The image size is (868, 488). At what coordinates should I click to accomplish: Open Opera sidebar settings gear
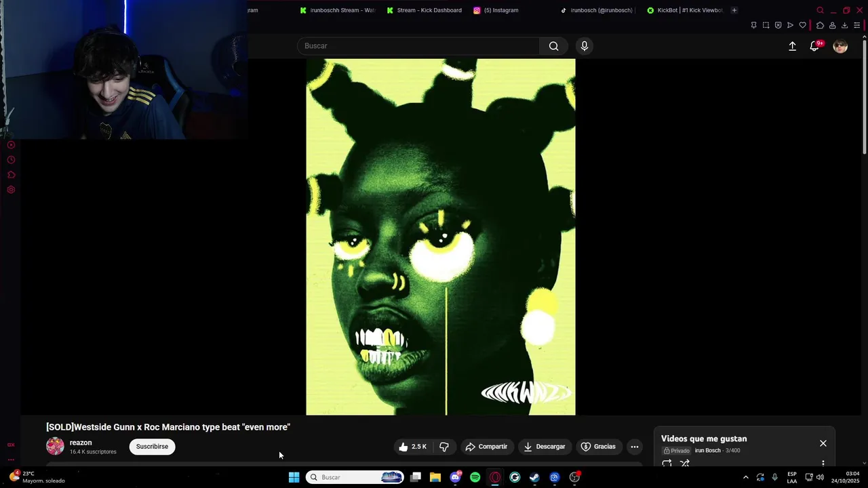11,190
